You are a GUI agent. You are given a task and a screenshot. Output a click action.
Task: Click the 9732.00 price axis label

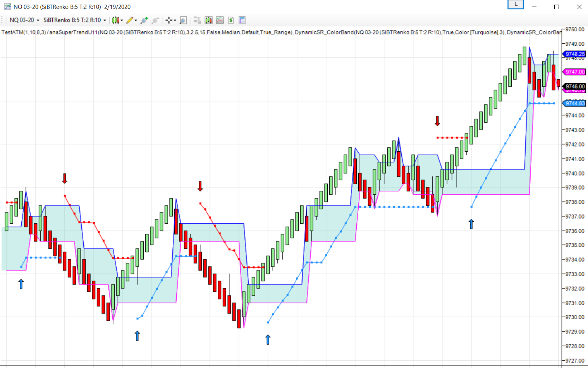pos(575,289)
